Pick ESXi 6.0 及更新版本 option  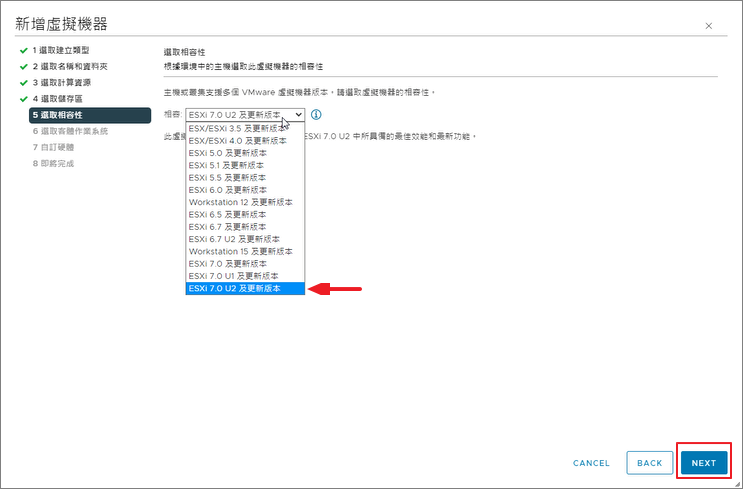click(x=245, y=190)
